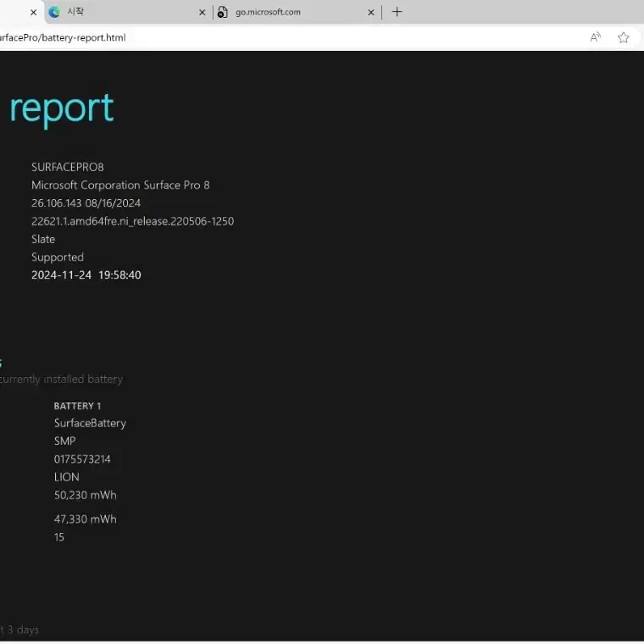The height and width of the screenshot is (644, 644).
Task: Close the 시작 tab
Action: coord(202,13)
